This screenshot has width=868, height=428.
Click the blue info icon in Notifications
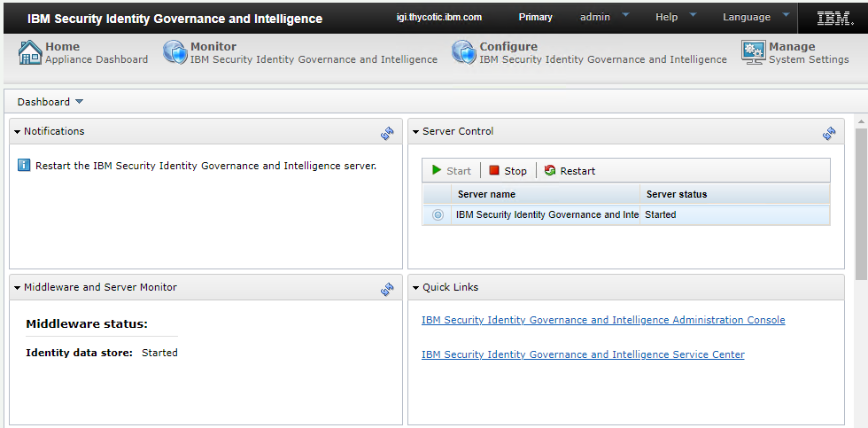(24, 165)
